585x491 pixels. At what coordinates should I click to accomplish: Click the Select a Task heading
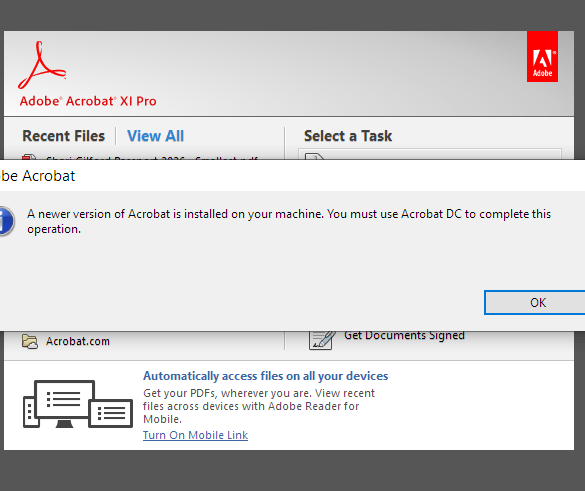(348, 136)
